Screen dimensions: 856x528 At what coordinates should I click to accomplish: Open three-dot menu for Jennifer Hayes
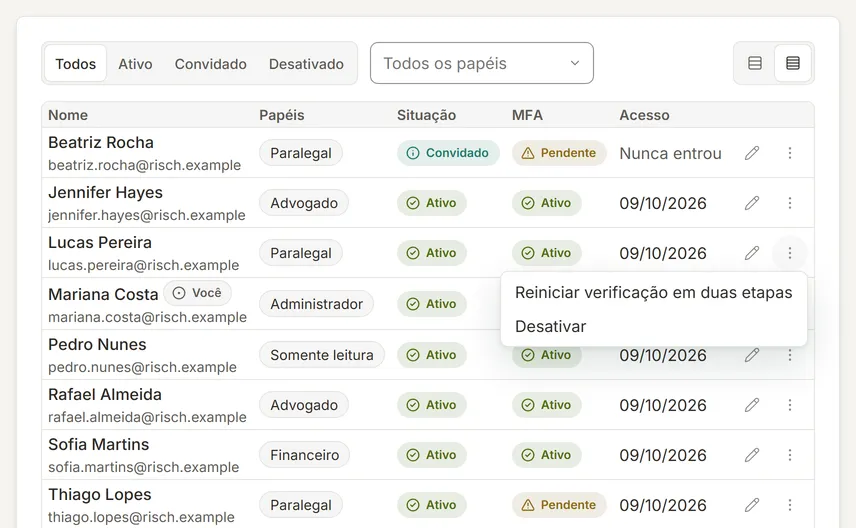click(789, 203)
